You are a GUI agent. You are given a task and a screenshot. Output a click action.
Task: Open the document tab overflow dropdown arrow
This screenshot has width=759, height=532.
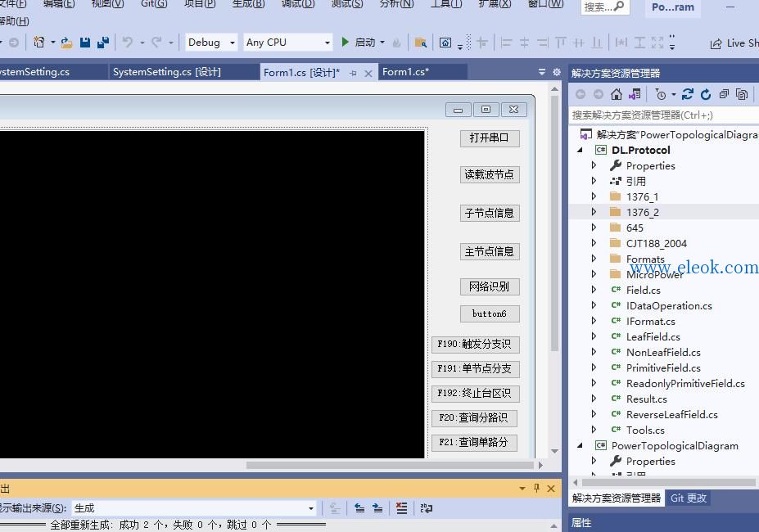tap(542, 72)
